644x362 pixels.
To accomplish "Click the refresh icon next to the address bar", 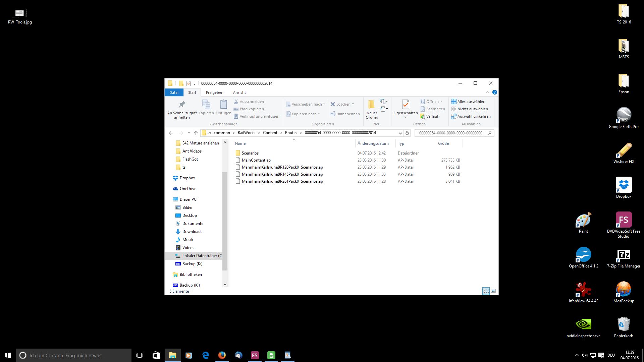I will (x=407, y=133).
